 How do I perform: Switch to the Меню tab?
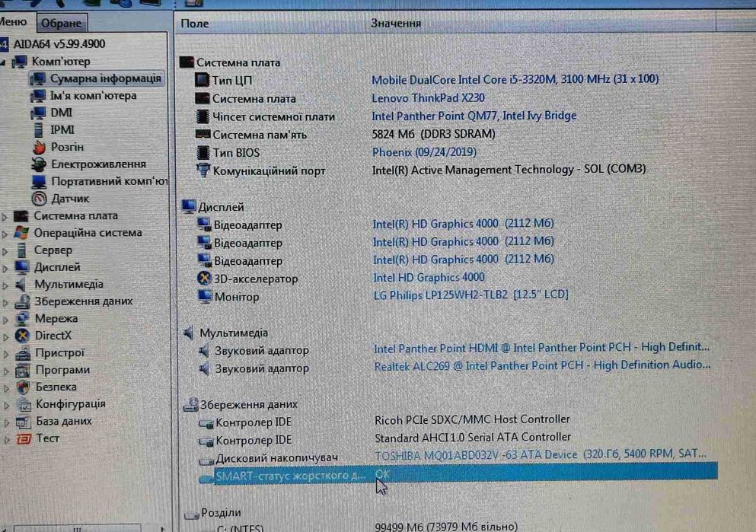[x=13, y=22]
